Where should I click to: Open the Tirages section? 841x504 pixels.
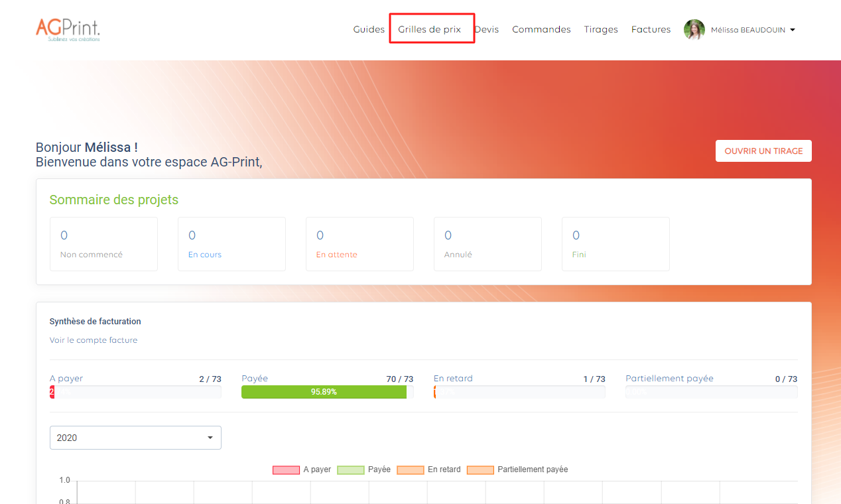click(601, 30)
